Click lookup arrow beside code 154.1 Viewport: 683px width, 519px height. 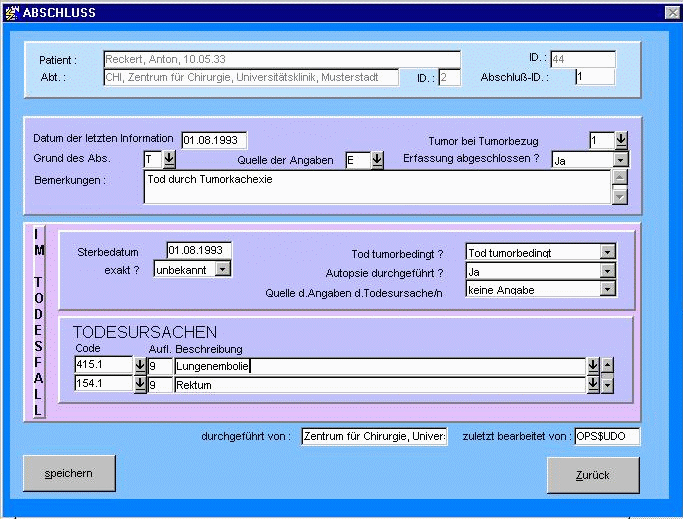pyautogui.click(x=140, y=385)
